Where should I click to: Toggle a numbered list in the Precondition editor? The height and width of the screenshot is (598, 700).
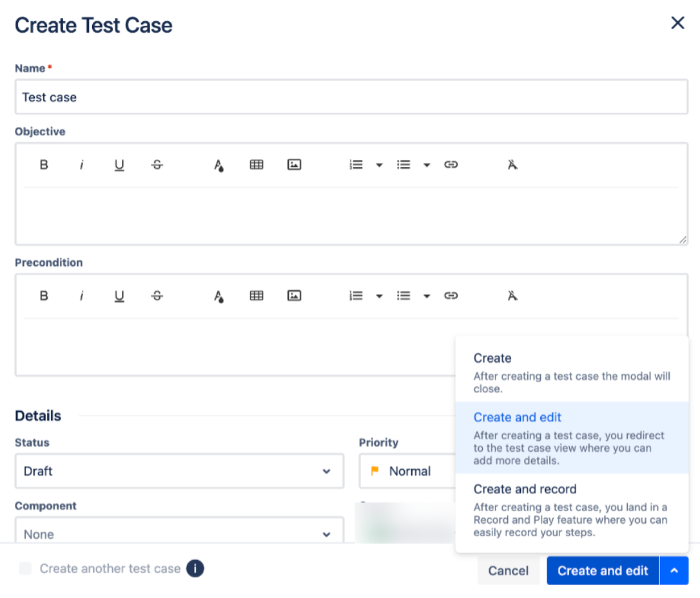coord(355,296)
